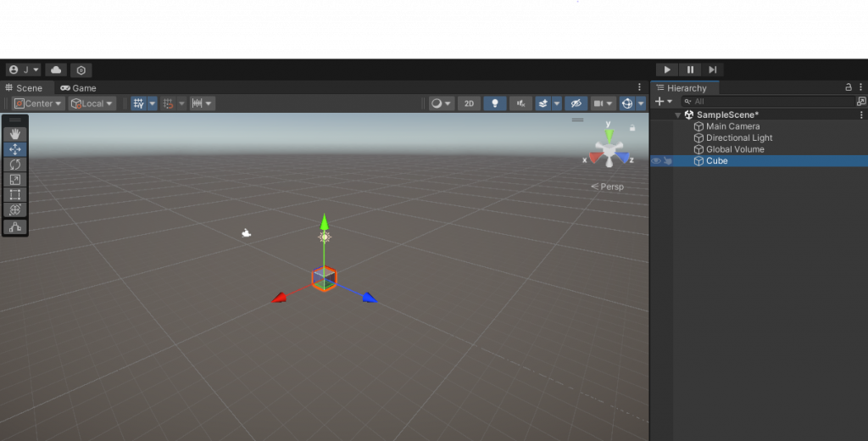Toggle 2D view mode
The width and height of the screenshot is (868, 441).
point(469,103)
